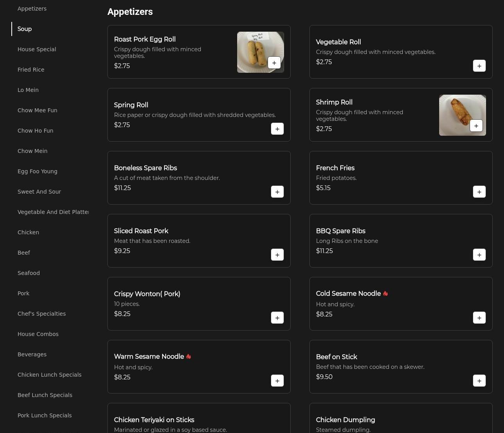The height and width of the screenshot is (433, 504).
Task: Add Shrimp Roll to the order
Action: [x=476, y=126]
